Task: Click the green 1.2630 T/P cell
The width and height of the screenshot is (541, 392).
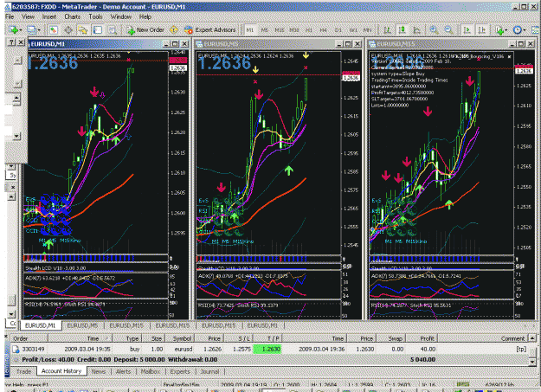Action: pos(267,350)
